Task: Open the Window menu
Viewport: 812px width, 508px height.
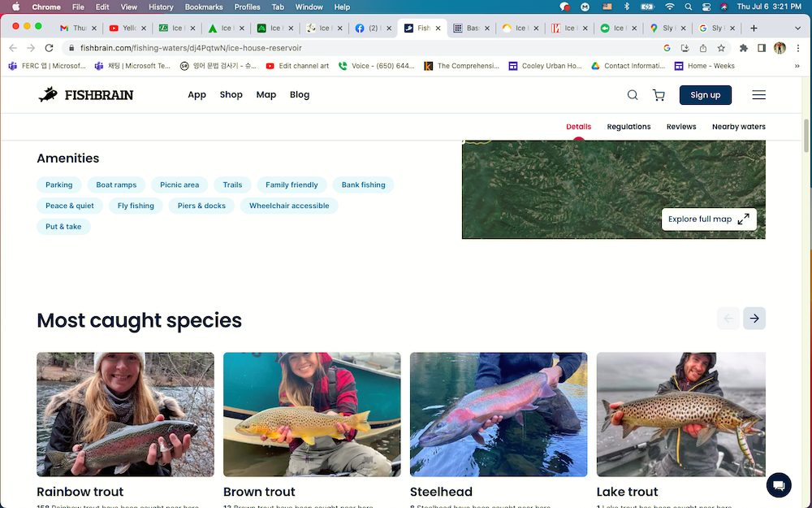Action: [x=309, y=7]
